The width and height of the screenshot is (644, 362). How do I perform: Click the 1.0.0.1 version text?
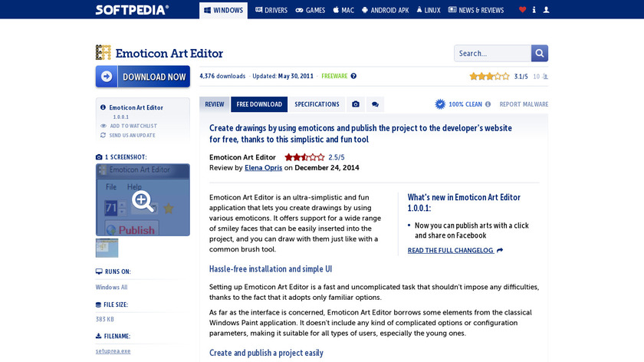coord(121,117)
